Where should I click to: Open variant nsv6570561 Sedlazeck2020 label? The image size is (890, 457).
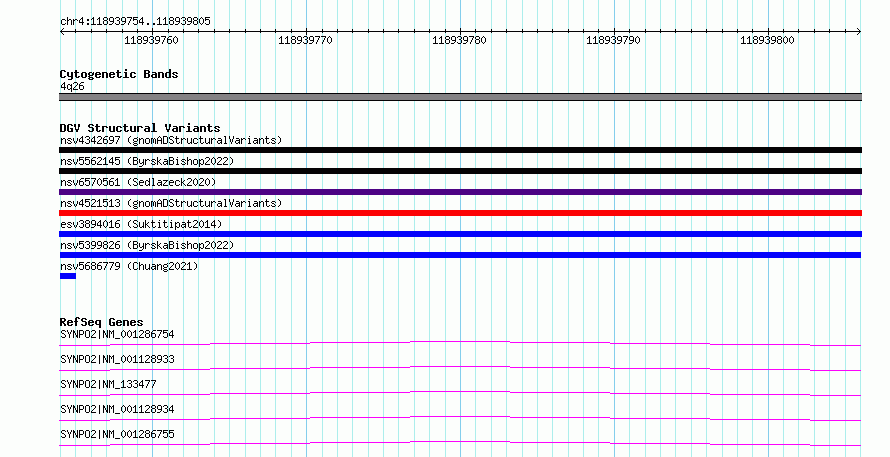[138, 182]
